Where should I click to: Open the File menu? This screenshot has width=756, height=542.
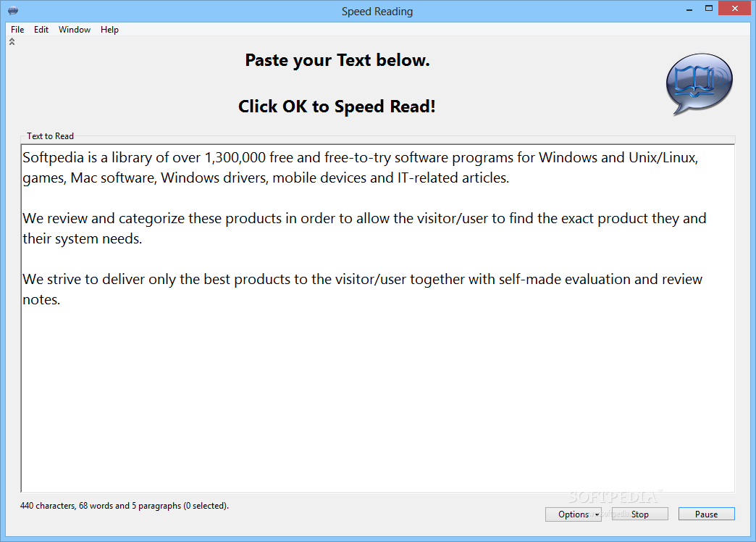[17, 30]
